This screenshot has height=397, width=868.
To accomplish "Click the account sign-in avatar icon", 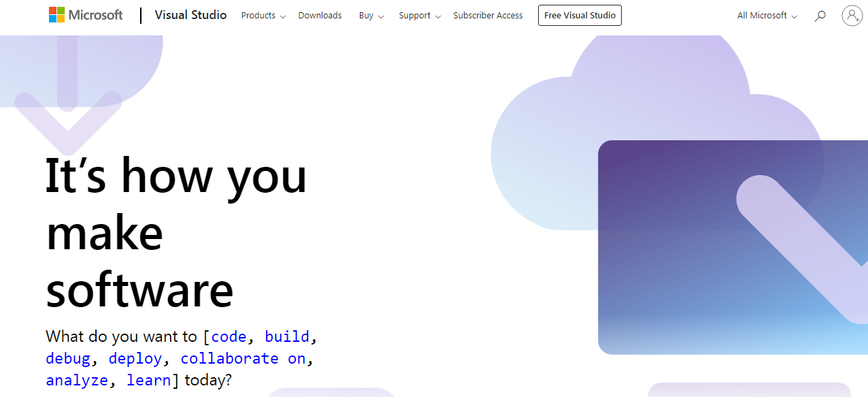I will coord(852,16).
